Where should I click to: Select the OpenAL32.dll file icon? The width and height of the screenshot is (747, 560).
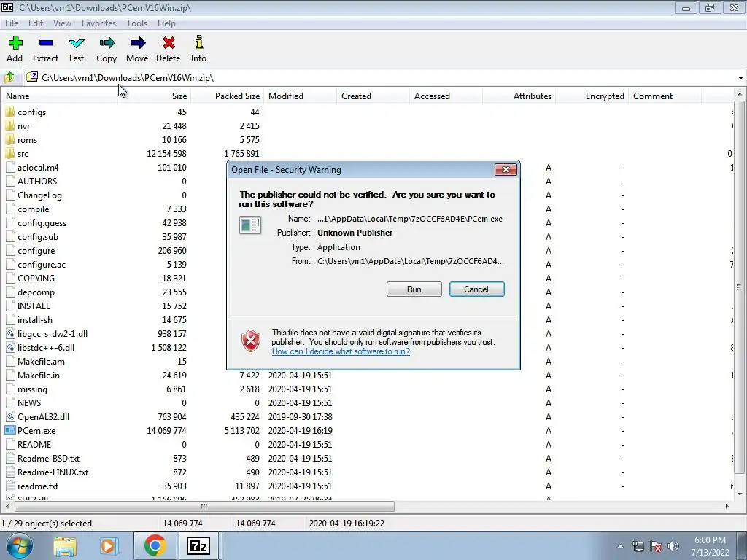10,416
